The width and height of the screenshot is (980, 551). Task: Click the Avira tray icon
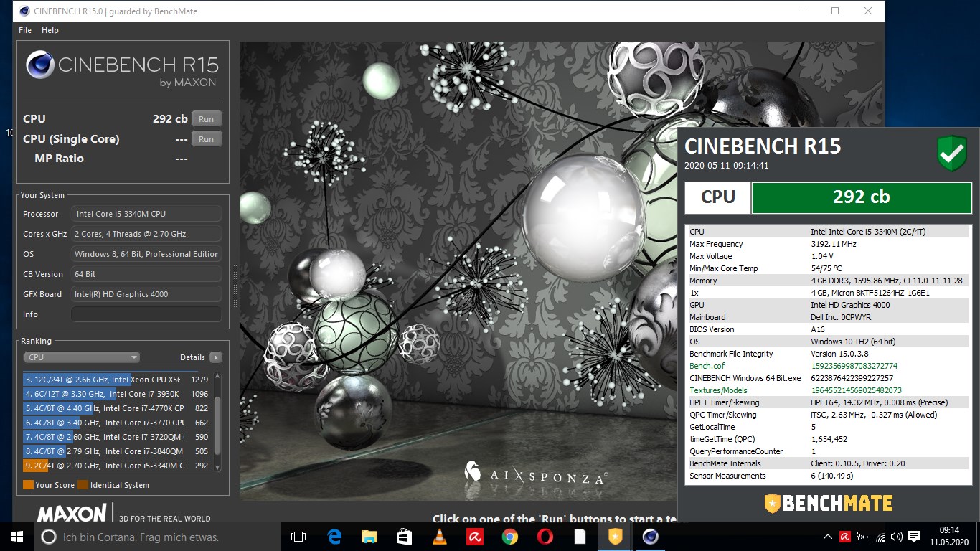pos(845,537)
